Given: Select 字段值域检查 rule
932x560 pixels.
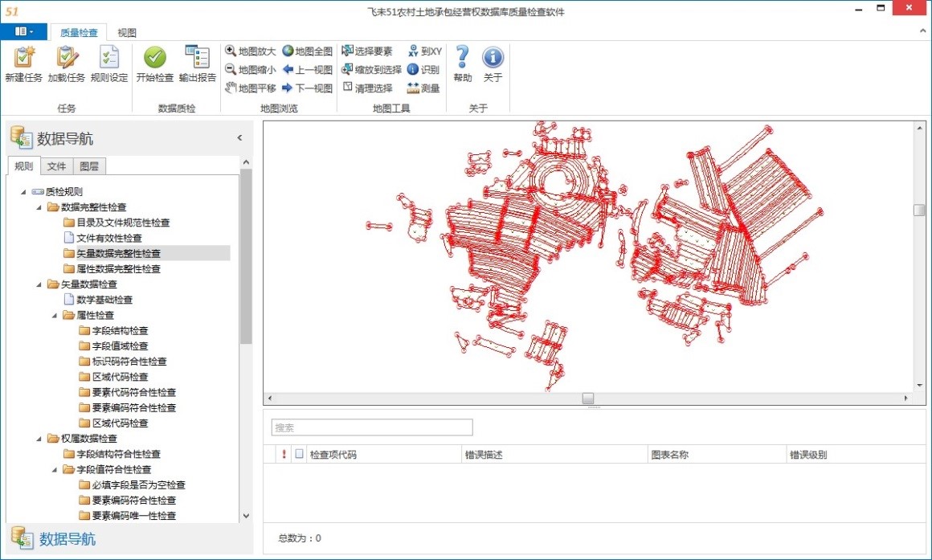Looking at the screenshot, I should click(120, 346).
